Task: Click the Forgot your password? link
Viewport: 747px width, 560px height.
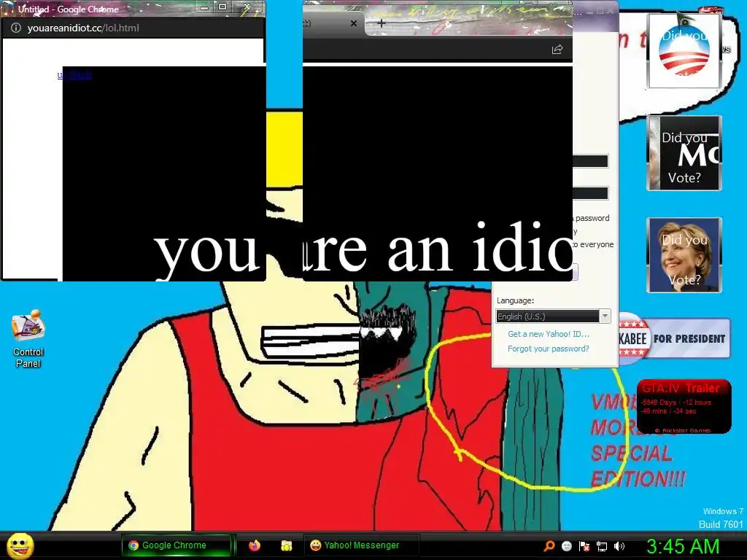Action: (549, 349)
